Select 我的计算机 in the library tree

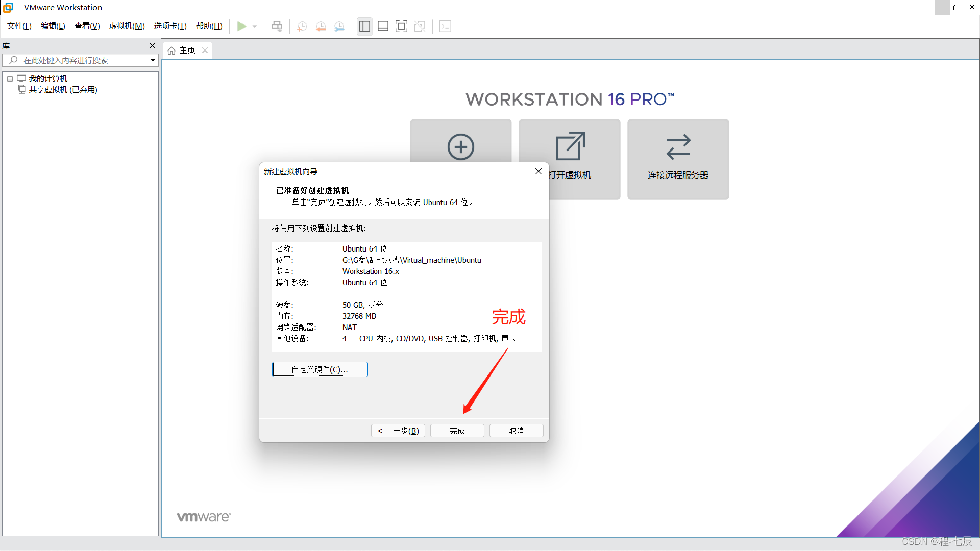coord(48,79)
